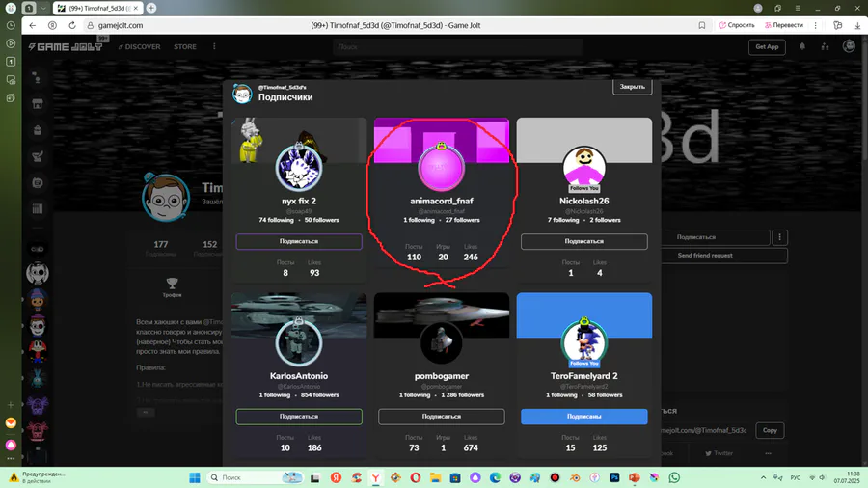Open the user account avatar menu
Viewport: 868px width, 488px height.
849,46
